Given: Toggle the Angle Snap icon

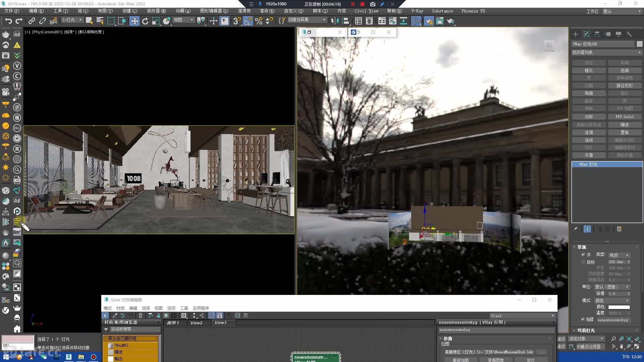Looking at the screenshot, I should (x=248, y=21).
